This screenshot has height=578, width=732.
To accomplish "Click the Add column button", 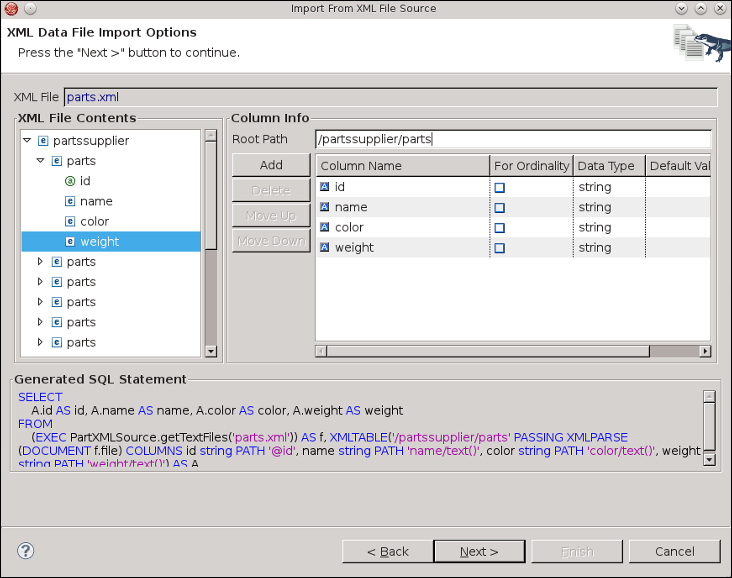I will tap(271, 165).
